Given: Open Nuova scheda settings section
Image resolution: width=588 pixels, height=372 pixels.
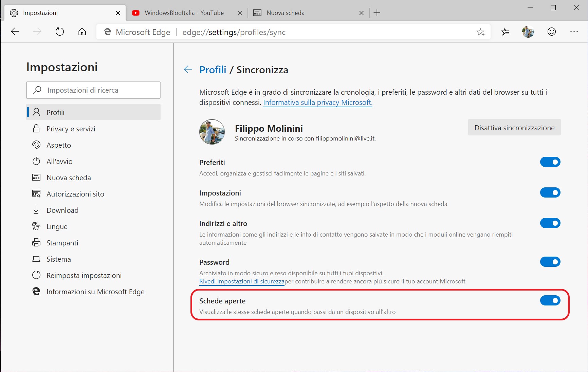Looking at the screenshot, I should tap(93, 178).
